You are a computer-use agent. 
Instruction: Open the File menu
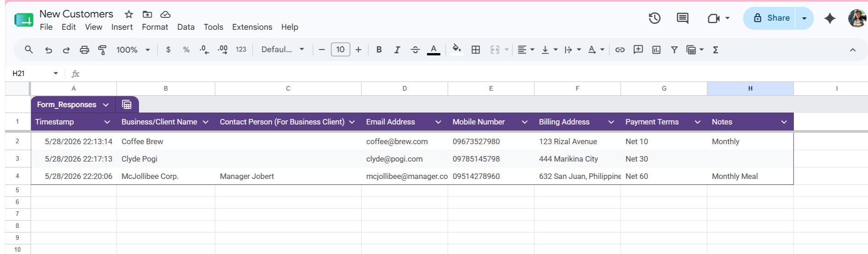tap(46, 27)
